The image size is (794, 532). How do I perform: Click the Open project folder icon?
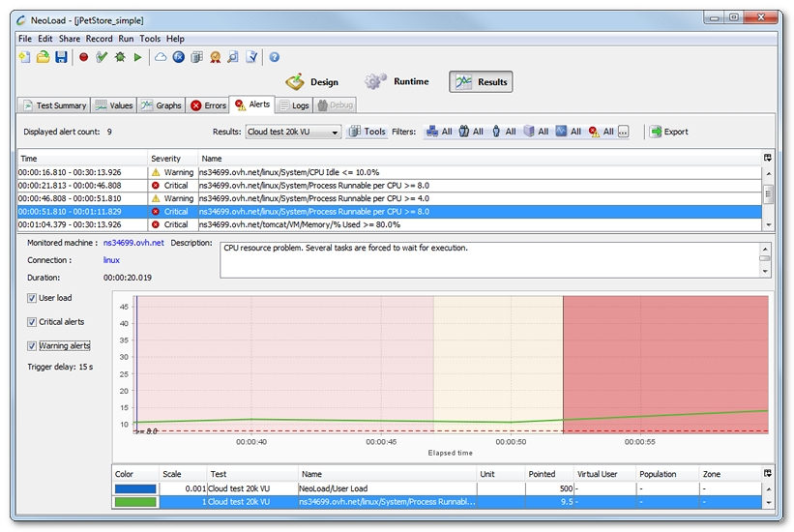(x=43, y=58)
